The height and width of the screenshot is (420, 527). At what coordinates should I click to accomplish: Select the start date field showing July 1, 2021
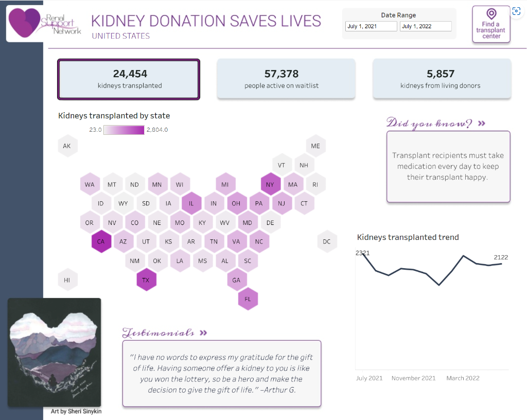pos(371,26)
